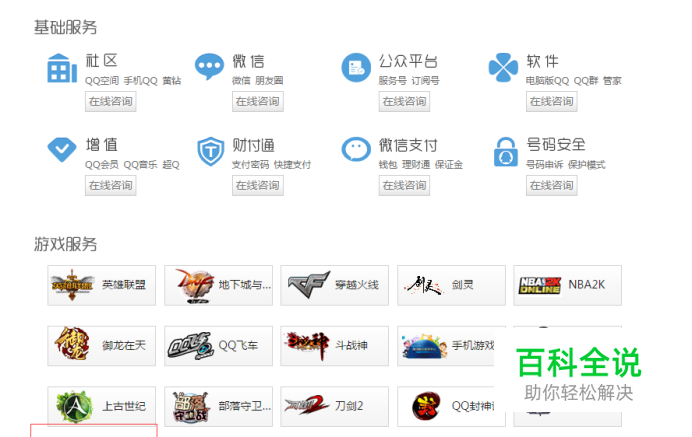692x437 pixels.
Task: Click the DNF game logo
Action: tap(193, 286)
